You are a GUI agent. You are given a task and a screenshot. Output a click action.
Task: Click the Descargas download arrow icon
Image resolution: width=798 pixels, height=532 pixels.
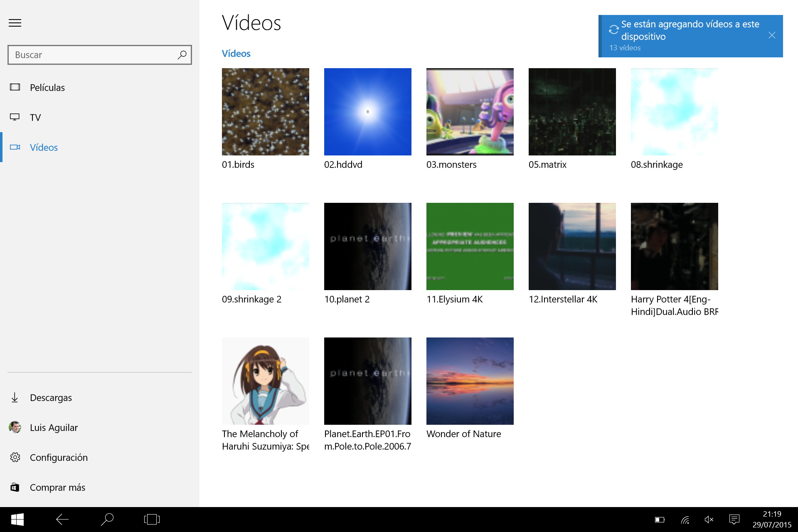pos(15,398)
